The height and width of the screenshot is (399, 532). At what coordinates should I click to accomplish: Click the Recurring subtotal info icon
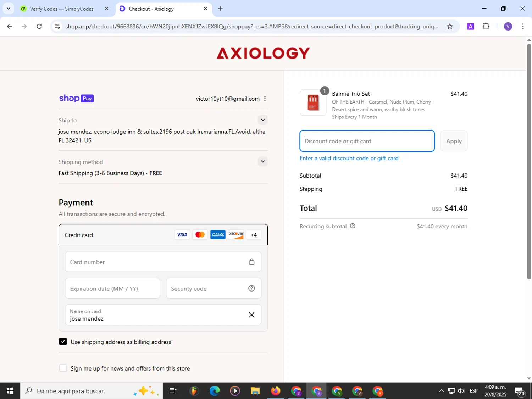[353, 226]
